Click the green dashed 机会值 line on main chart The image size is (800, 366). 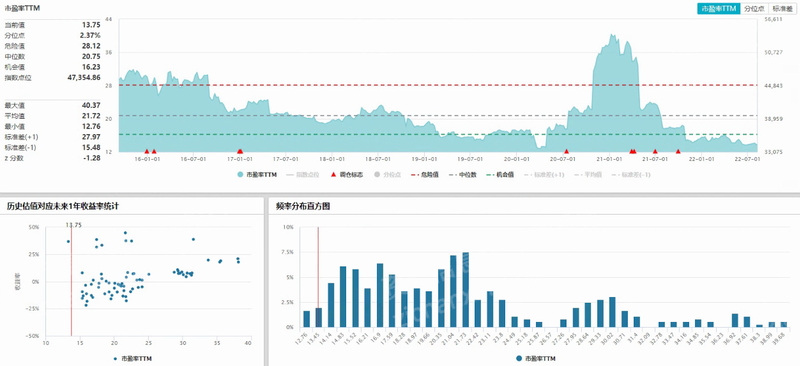(x=438, y=134)
